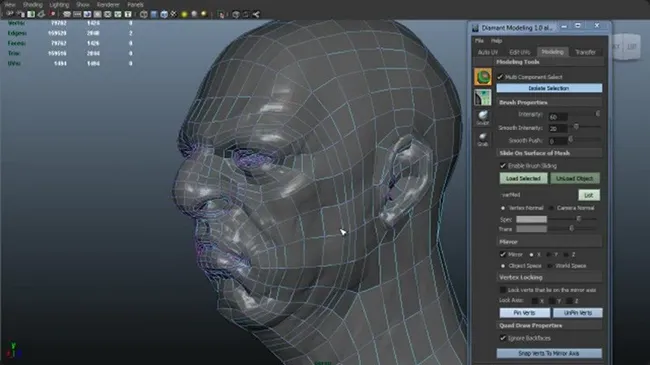Click the x-ray joints share-like icon
Image resolution: width=650 pixels, height=365 pixels.
point(256,15)
